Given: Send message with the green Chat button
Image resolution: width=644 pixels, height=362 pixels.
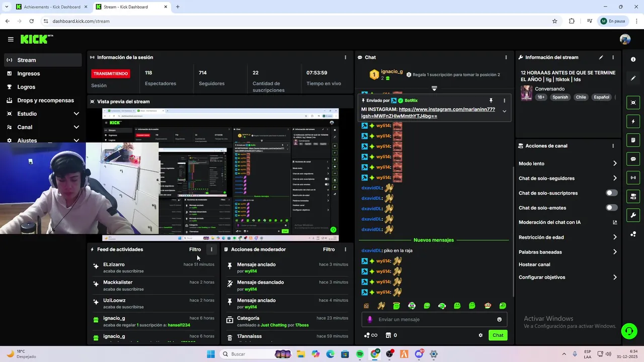Looking at the screenshot, I should (498, 335).
